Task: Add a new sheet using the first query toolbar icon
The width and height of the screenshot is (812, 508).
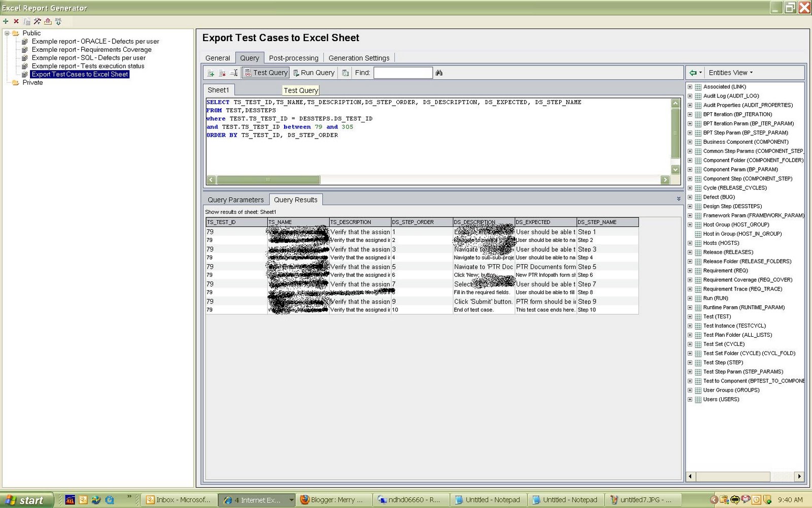Action: click(x=211, y=73)
